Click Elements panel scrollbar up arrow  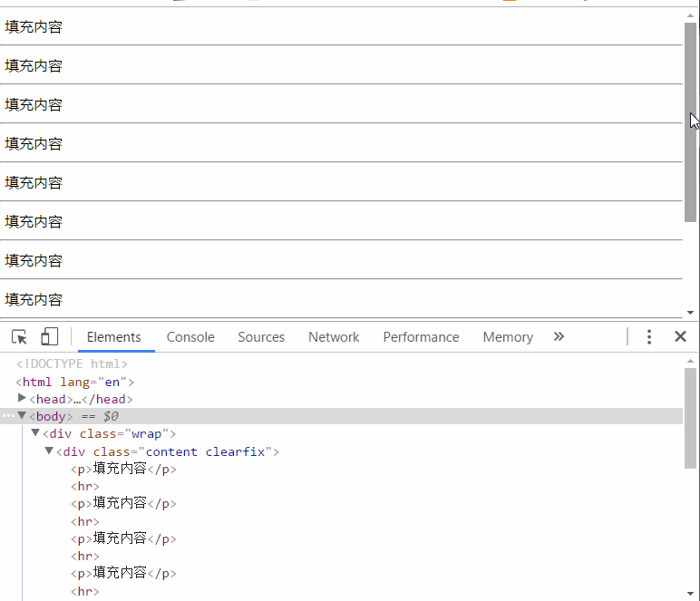coord(690,361)
